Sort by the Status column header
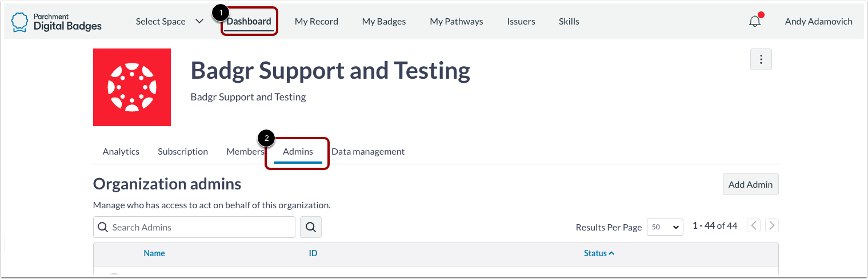This screenshot has width=868, height=279. click(599, 253)
